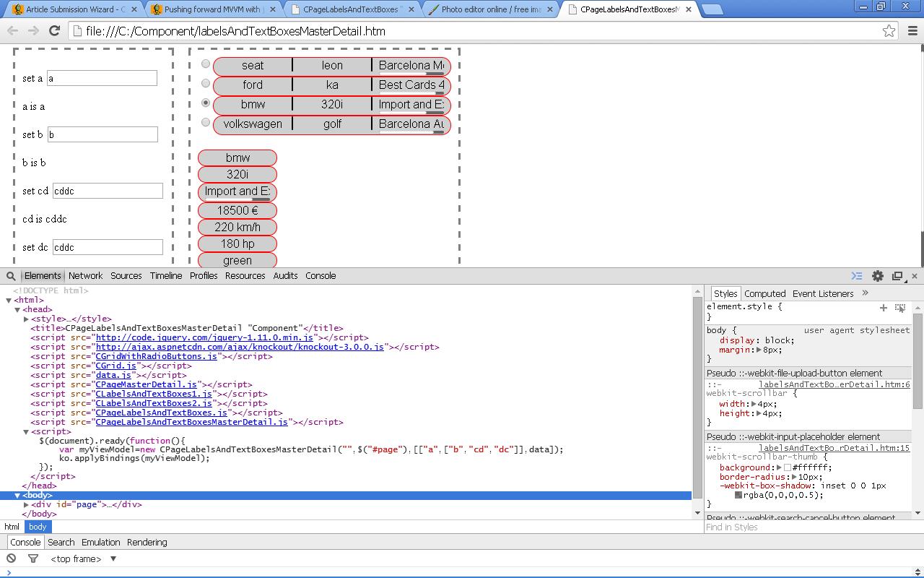This screenshot has width=924, height=578.
Task: Clear the console log icon
Action: coord(11,558)
